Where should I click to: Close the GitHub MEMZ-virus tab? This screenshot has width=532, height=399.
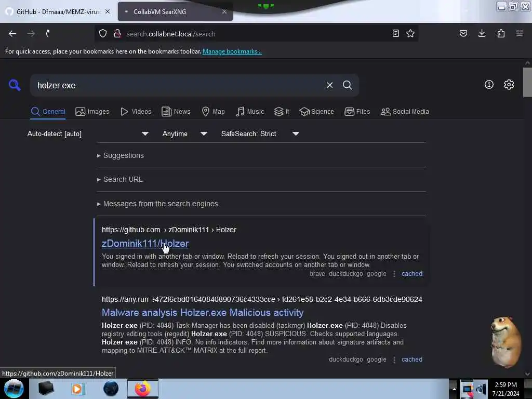pos(108,11)
